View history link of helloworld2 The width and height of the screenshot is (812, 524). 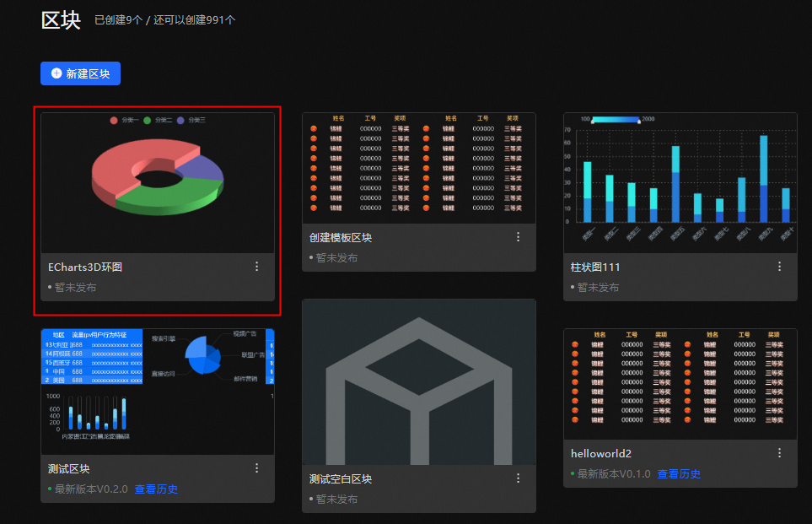click(679, 473)
